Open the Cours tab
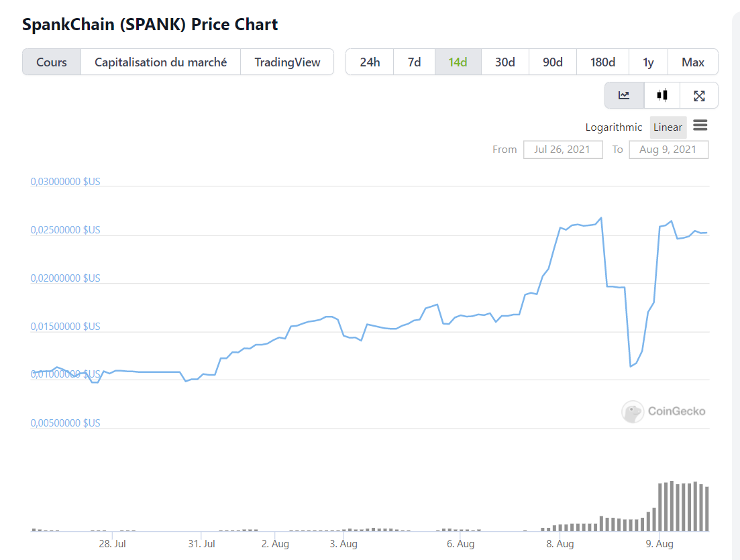This screenshot has width=740, height=560. (52, 62)
